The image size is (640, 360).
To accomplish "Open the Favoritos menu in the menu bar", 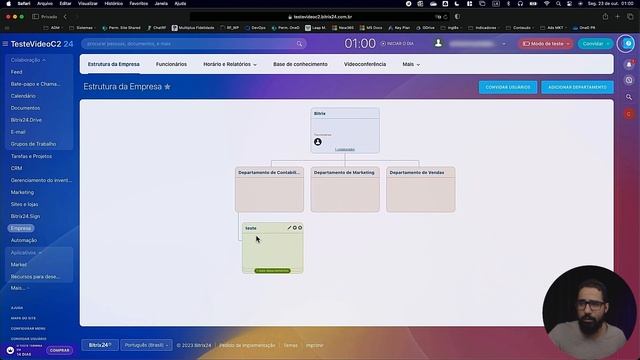I will pos(138,4).
